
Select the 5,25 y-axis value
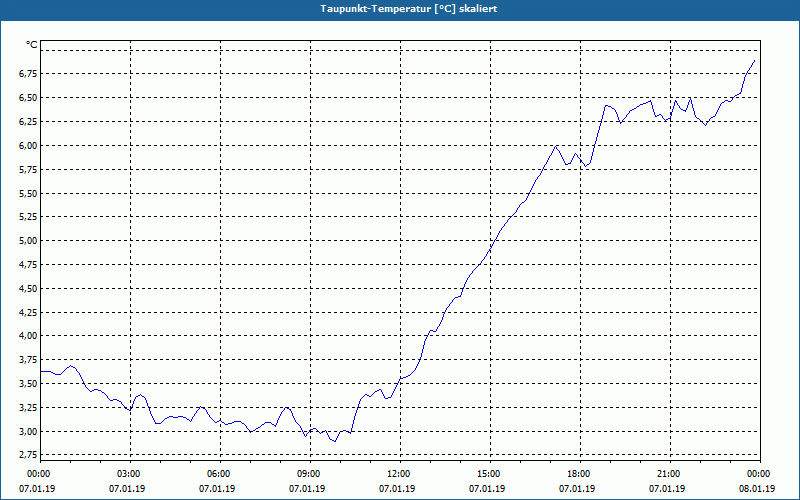[28, 217]
